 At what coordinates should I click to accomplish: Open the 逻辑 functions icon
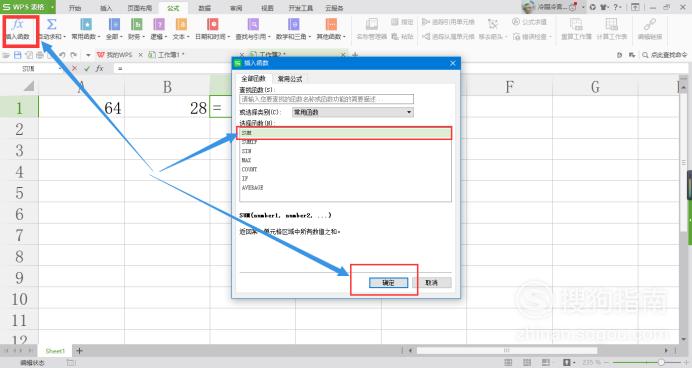159,24
